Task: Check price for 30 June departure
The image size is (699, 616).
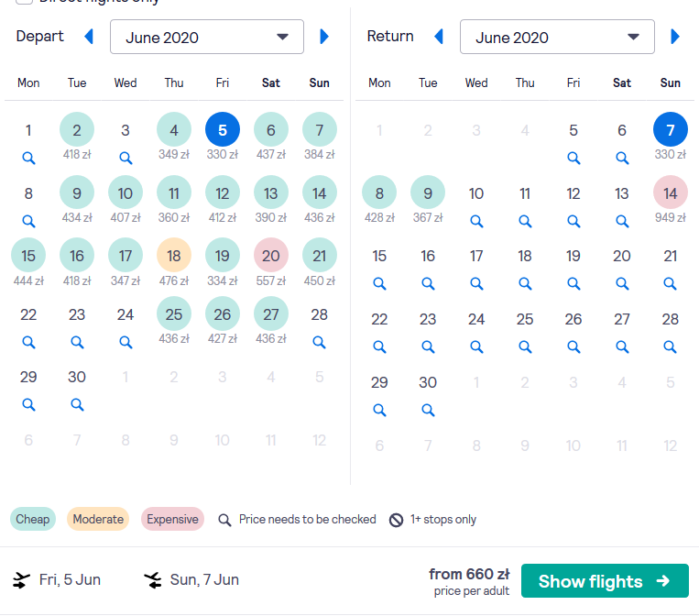Action: coord(77,404)
